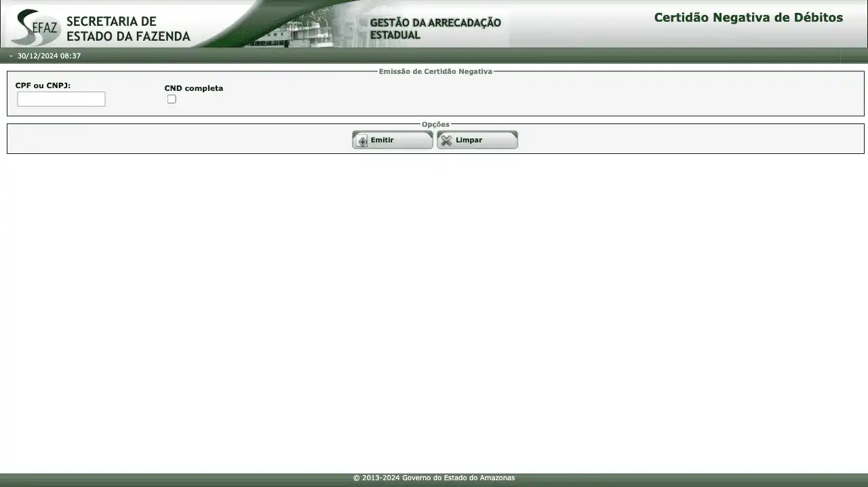
Task: Click the CPF ou CNPJ label
Action: [x=43, y=85]
